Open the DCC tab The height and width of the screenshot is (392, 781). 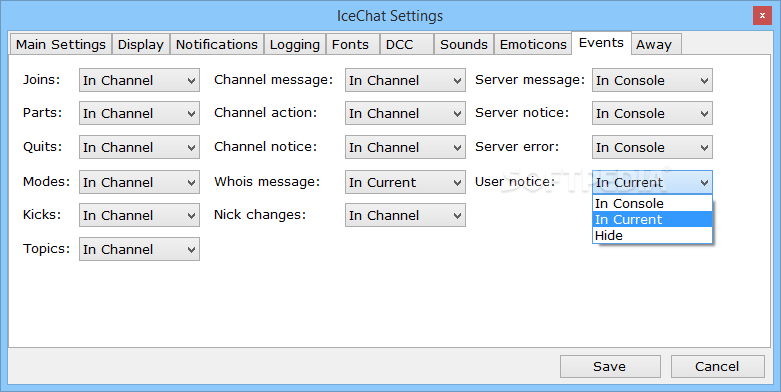point(406,44)
